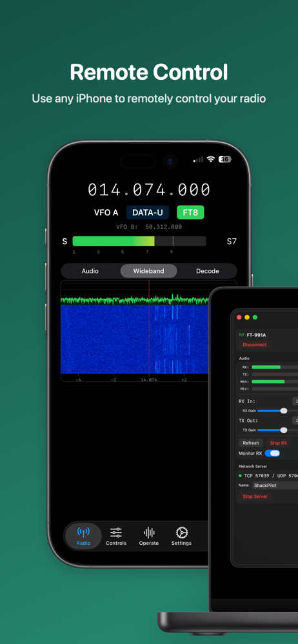
Task: Click the FT-991A antenna icon
Action: coord(241,335)
